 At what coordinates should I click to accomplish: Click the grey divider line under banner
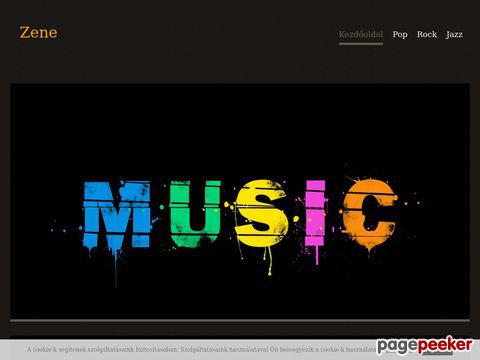pyautogui.click(x=240, y=321)
